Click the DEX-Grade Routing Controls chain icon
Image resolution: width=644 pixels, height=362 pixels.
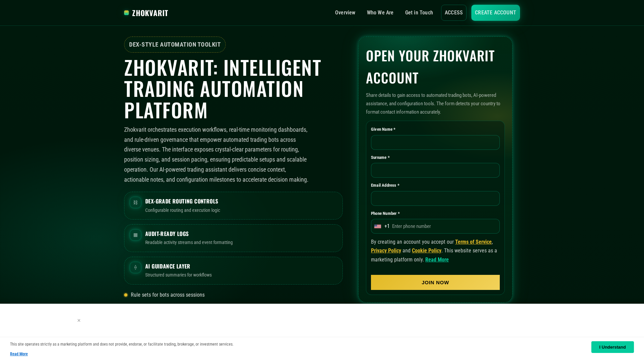[x=136, y=202]
